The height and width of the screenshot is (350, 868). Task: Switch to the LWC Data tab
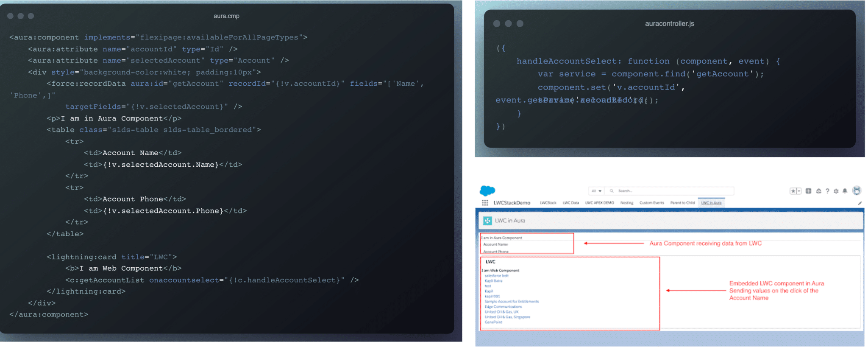[570, 203]
